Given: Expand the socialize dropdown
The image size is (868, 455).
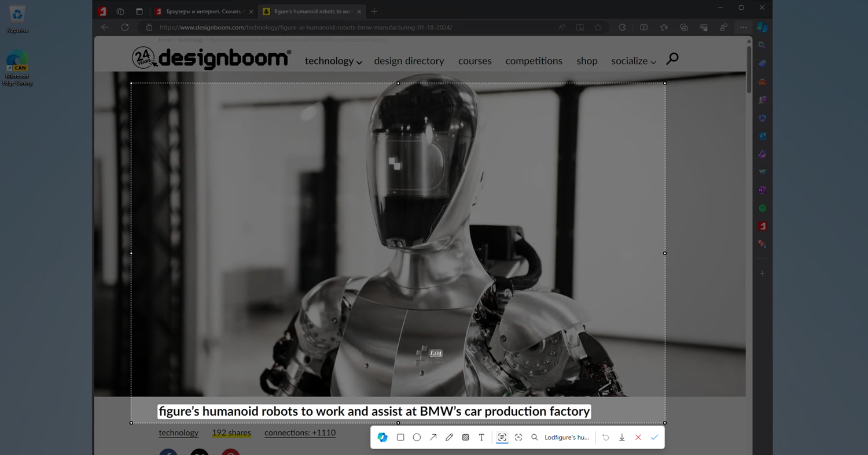Looking at the screenshot, I should (634, 61).
